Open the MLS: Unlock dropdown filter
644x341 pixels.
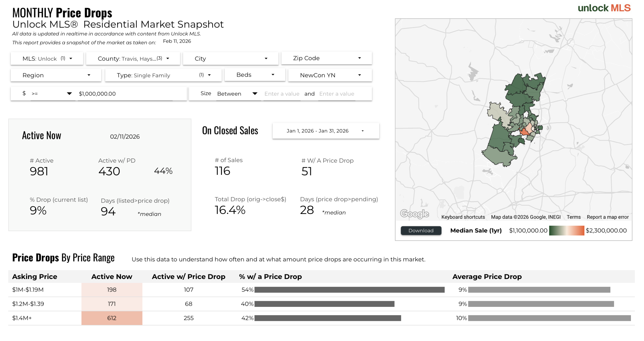(47, 59)
